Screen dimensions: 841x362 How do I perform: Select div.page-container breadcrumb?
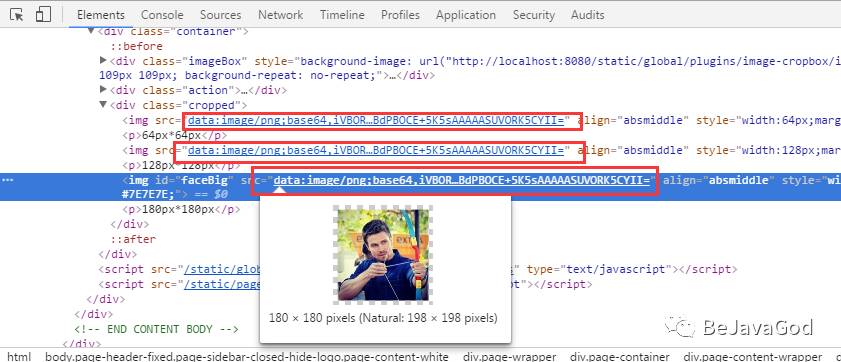point(620,357)
